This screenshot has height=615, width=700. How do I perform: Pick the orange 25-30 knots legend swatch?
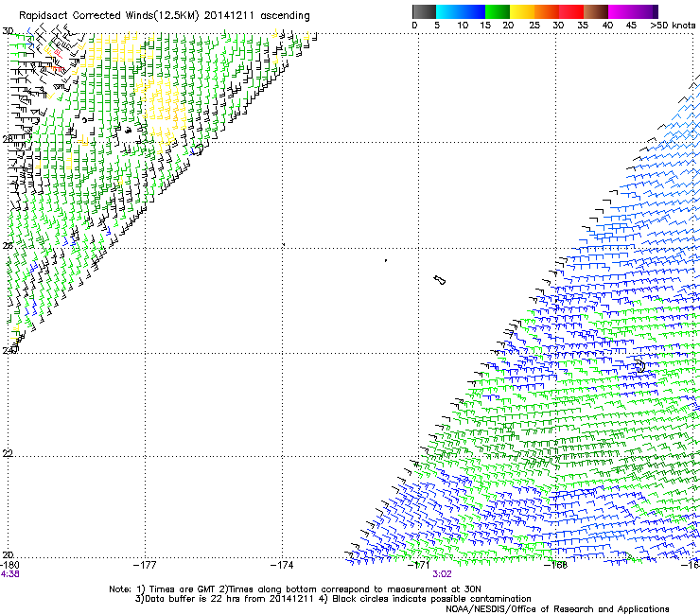[x=547, y=11]
